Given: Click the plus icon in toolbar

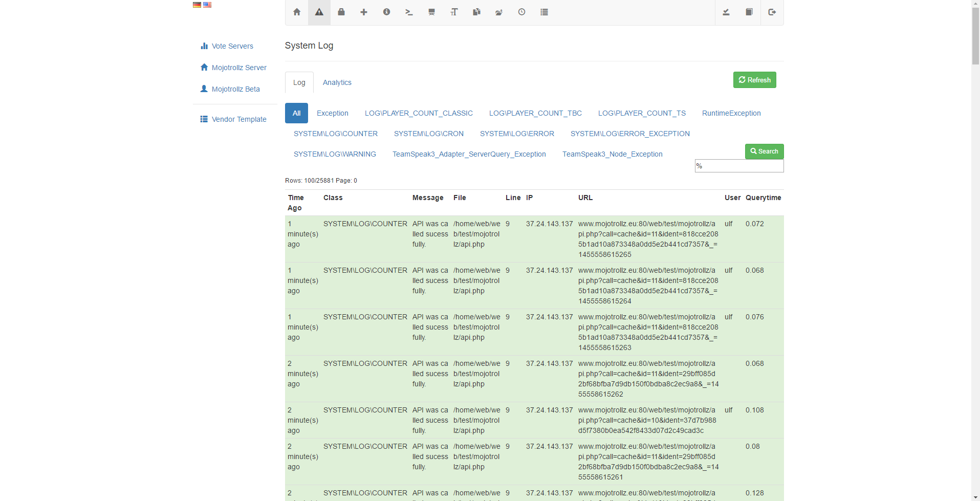Looking at the screenshot, I should tap(364, 12).
